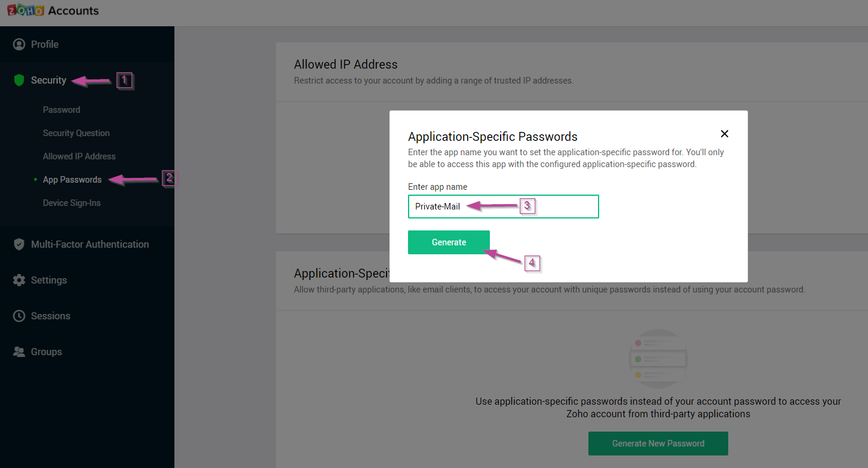This screenshot has height=468, width=868.
Task: Collapse the Security sidebar section
Action: tap(48, 80)
